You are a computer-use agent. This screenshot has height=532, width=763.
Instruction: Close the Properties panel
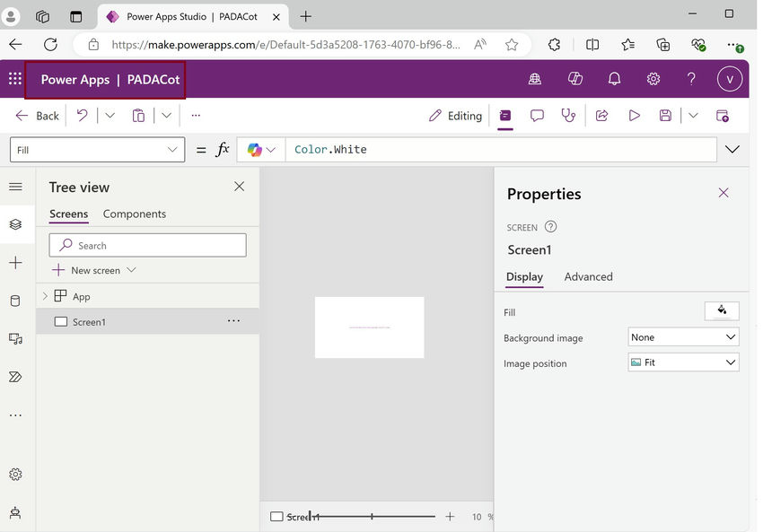724,193
